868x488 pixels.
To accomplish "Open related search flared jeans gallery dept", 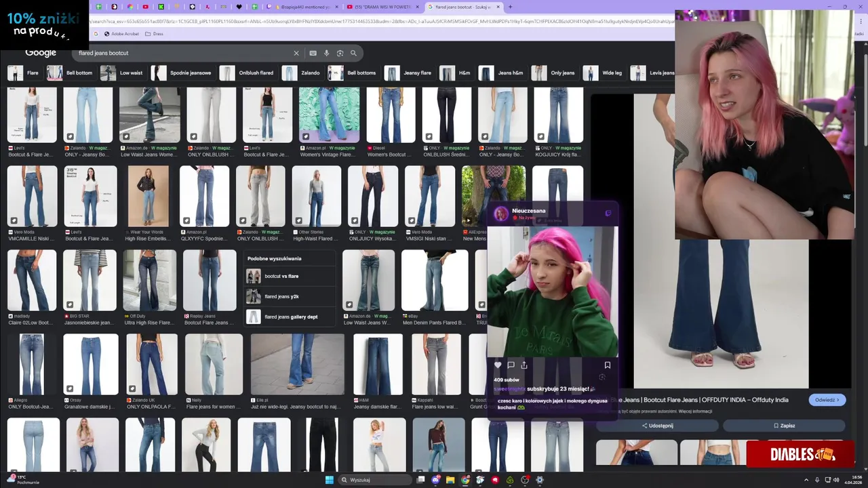I will pos(290,317).
